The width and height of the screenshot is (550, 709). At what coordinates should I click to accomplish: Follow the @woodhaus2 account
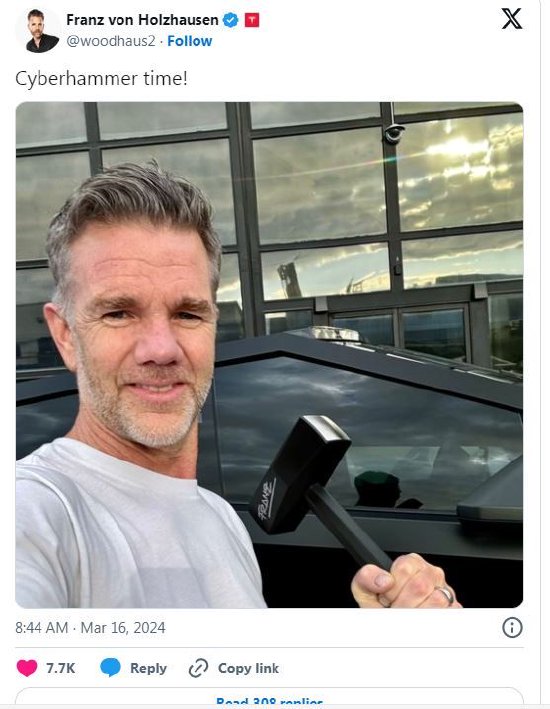tap(190, 41)
